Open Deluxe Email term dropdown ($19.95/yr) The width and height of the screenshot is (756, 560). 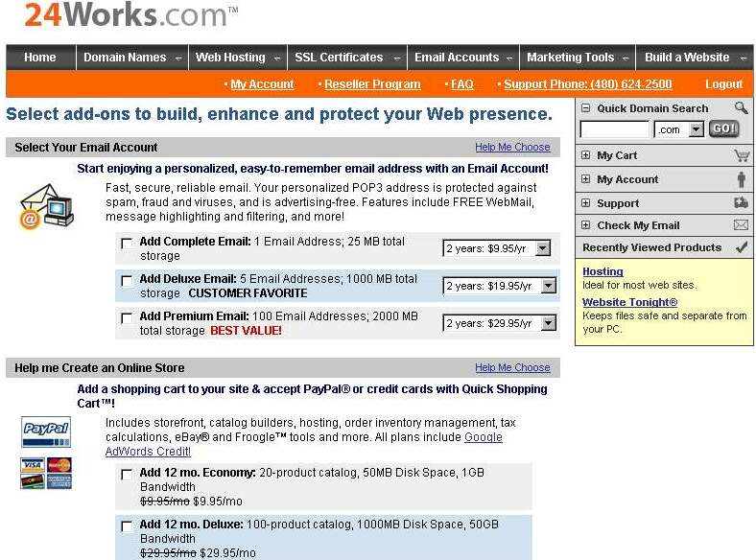(499, 286)
